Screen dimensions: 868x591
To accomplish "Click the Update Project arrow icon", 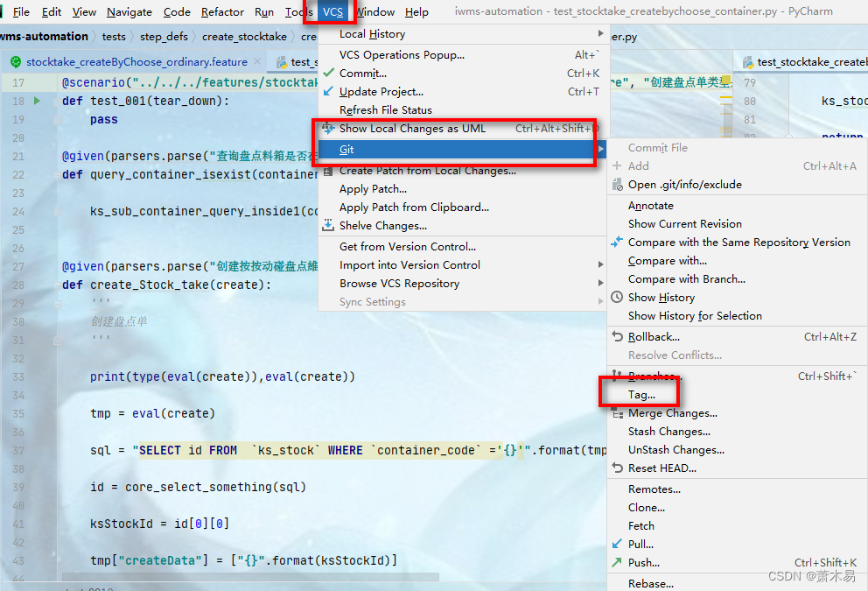I will pyautogui.click(x=328, y=91).
